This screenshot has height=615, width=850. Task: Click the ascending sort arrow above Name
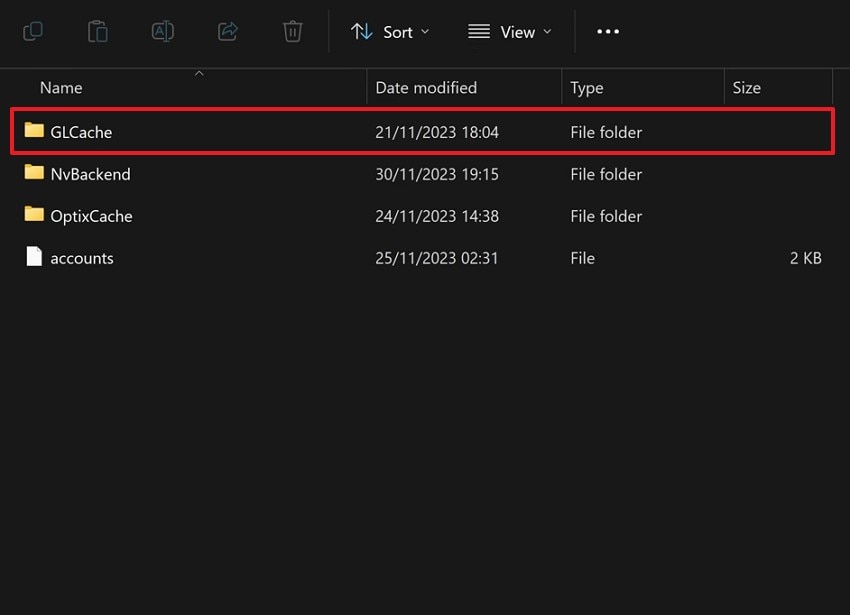point(199,72)
